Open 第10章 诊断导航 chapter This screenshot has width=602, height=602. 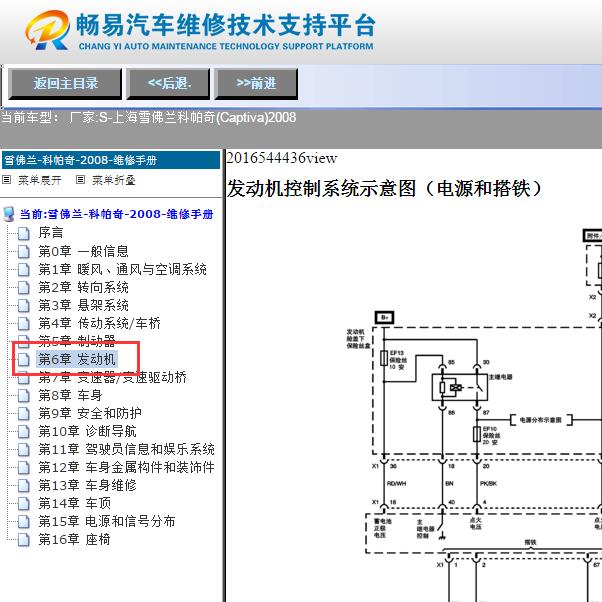tap(88, 431)
